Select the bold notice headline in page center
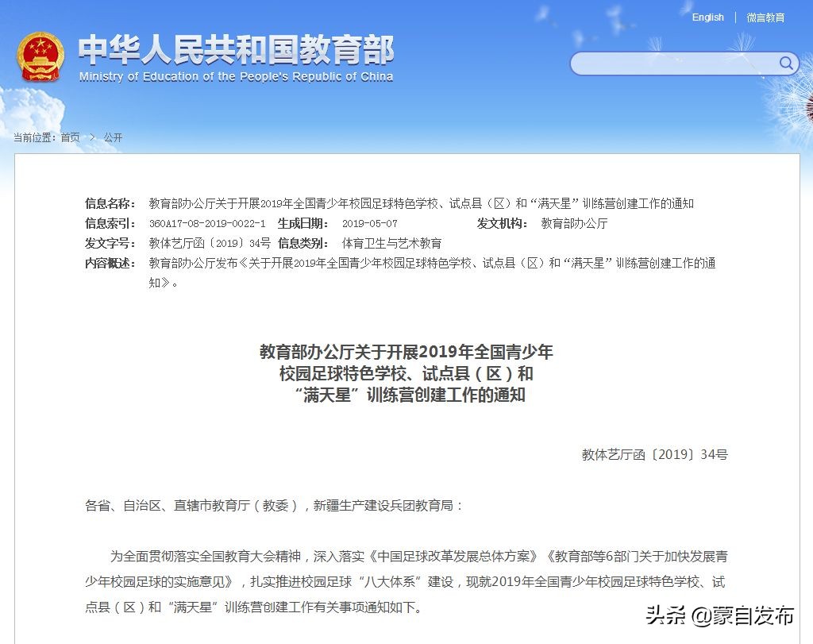The height and width of the screenshot is (644, 813). pyautogui.click(x=406, y=374)
